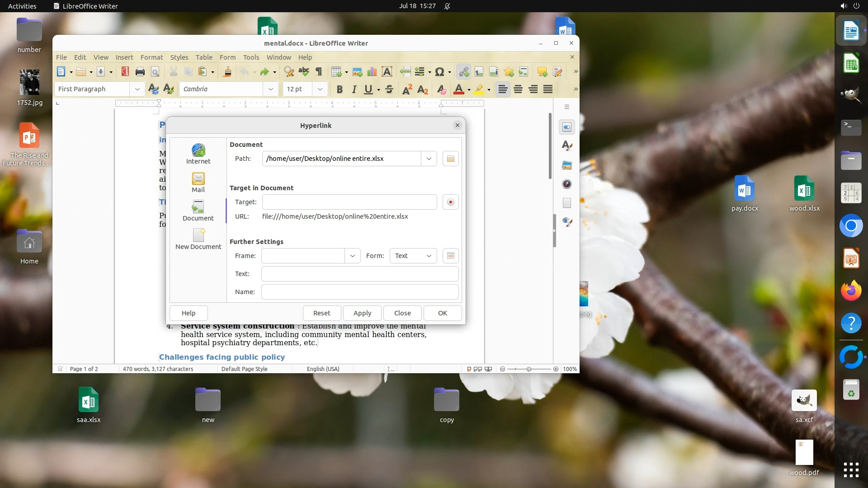
Task: Toggle Bold formatting button
Action: pos(340,89)
